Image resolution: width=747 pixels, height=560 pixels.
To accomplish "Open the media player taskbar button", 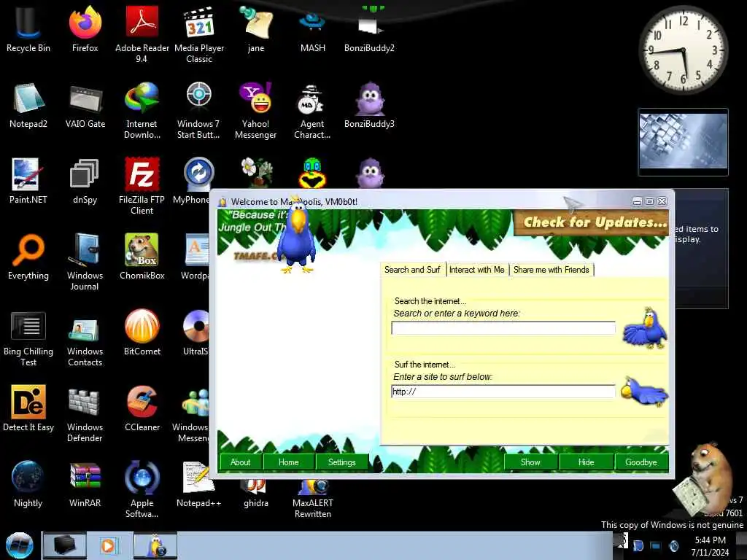I will [109, 545].
